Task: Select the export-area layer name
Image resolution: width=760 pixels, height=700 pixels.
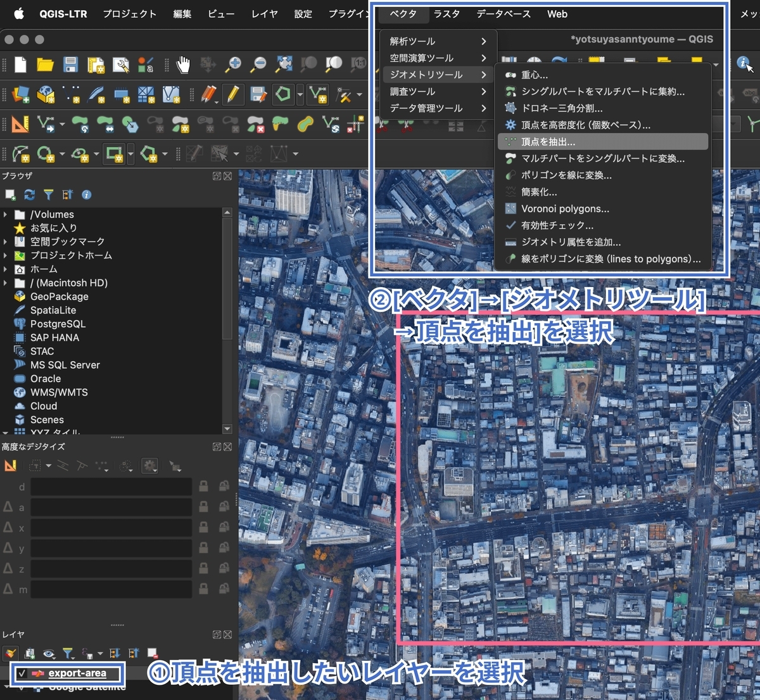Action: (x=77, y=673)
